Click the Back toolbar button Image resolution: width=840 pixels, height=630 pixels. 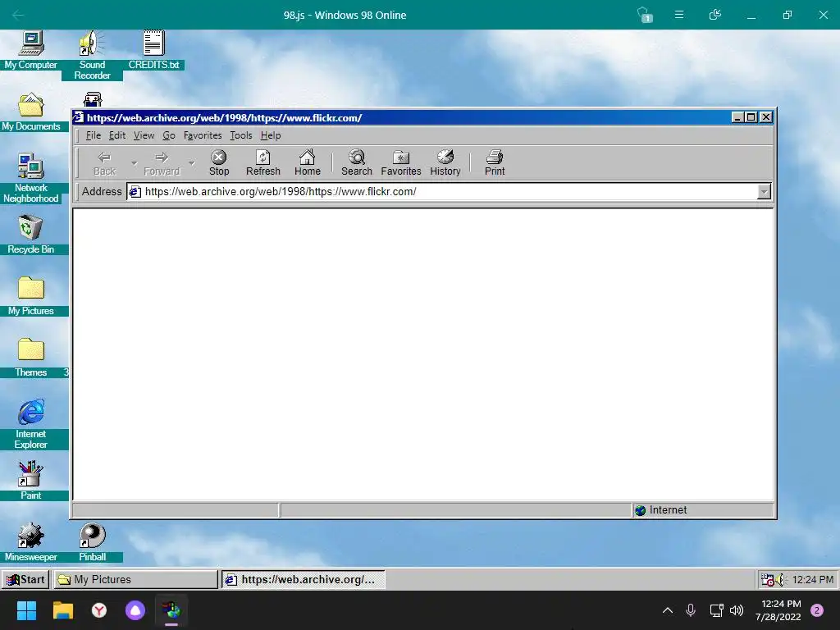click(x=104, y=163)
